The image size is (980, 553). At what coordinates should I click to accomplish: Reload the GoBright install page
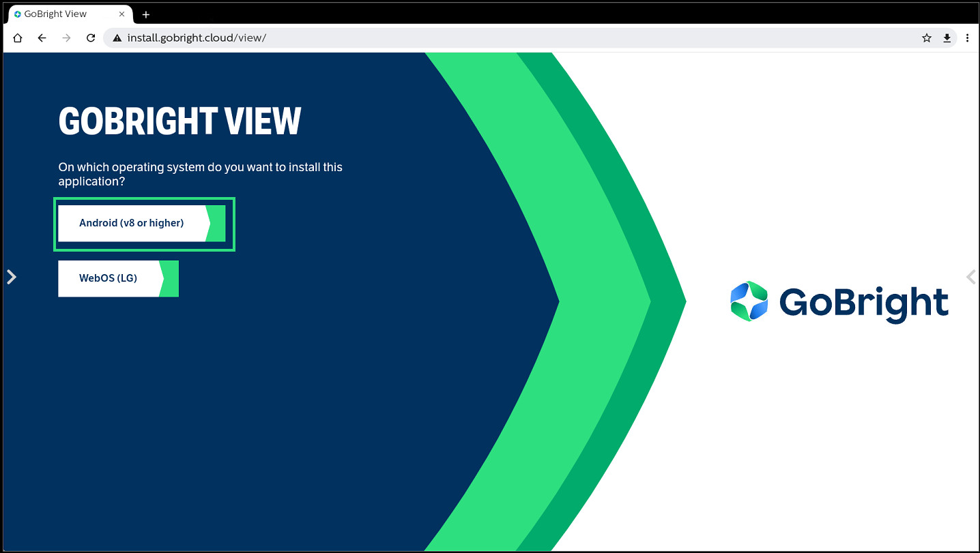pyautogui.click(x=91, y=38)
